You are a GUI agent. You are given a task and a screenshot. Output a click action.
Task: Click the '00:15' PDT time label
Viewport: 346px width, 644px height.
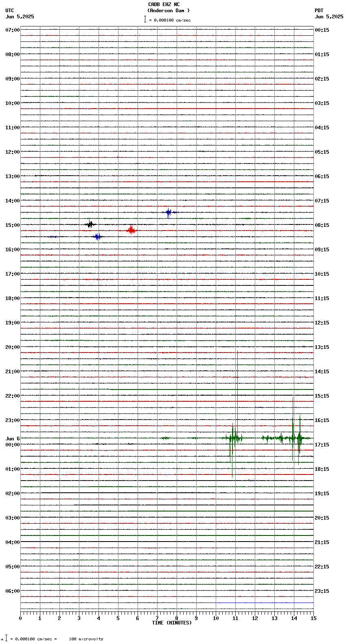(322, 30)
